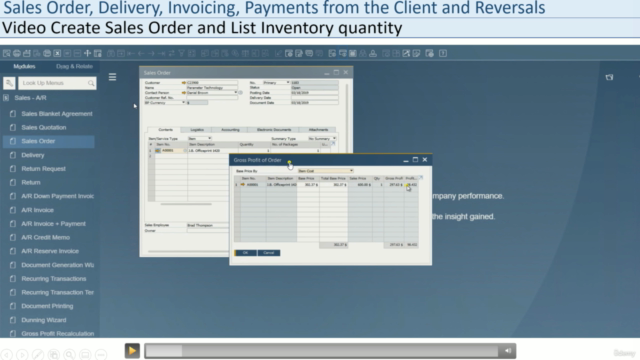
Task: Click the magnifier icon left of Look Up Menus
Action: point(9,83)
